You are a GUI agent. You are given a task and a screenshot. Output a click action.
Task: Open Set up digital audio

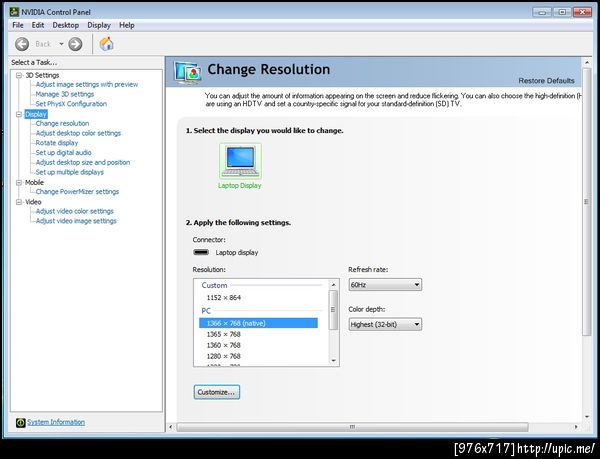[x=64, y=153]
